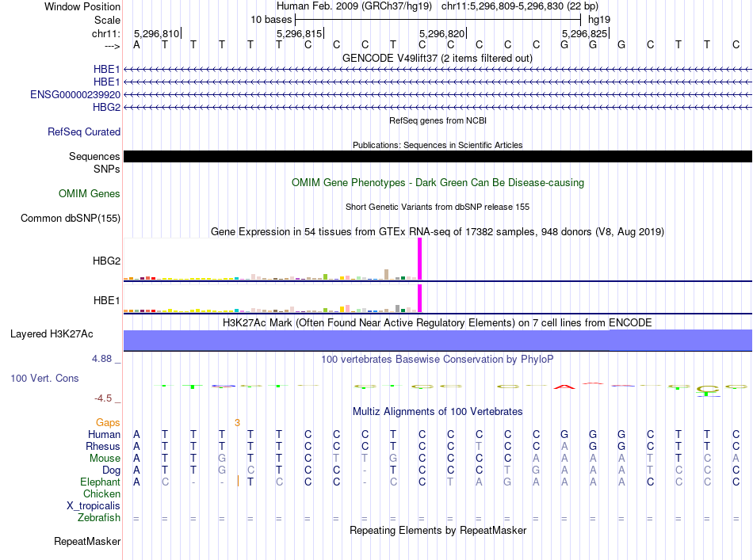Screen dimensions: 753x560
Task: Select the RefSeq Curated track label
Action: [x=83, y=131]
